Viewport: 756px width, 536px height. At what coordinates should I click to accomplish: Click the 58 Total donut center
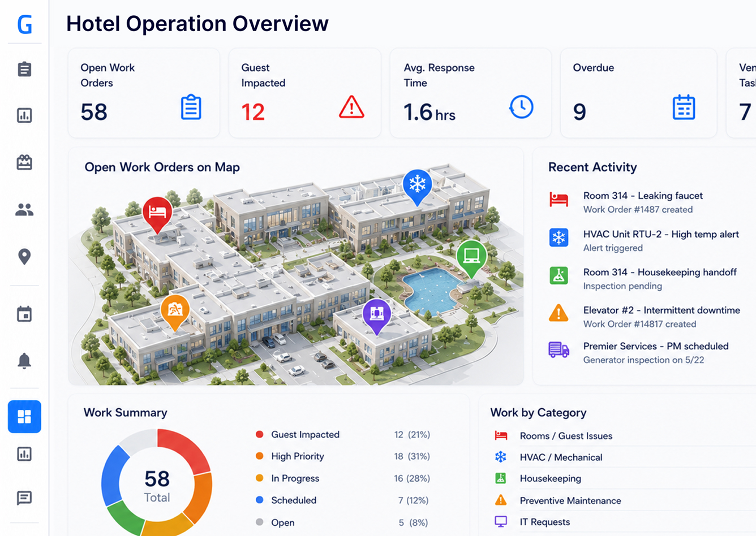coord(157,485)
